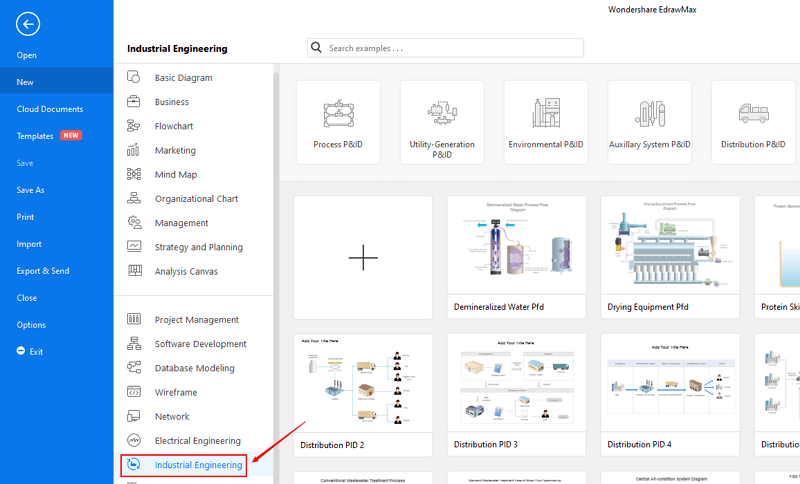Open the Utility-Generation P&ID template type
800x484 pixels.
click(x=442, y=122)
